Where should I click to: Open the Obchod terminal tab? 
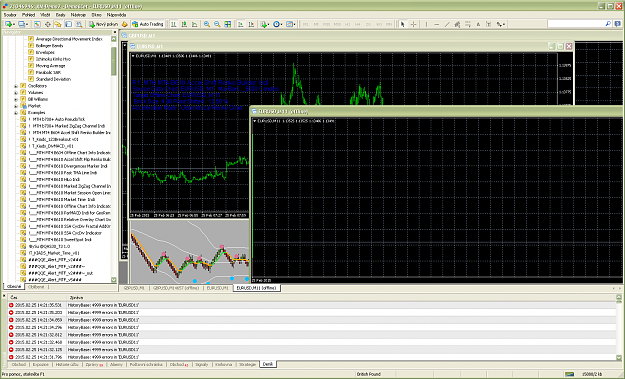coord(18,365)
